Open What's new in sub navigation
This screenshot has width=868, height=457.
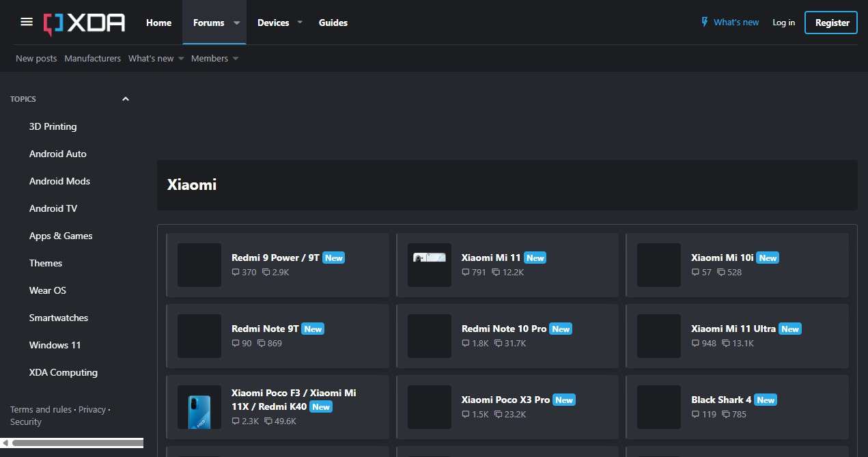coord(151,58)
